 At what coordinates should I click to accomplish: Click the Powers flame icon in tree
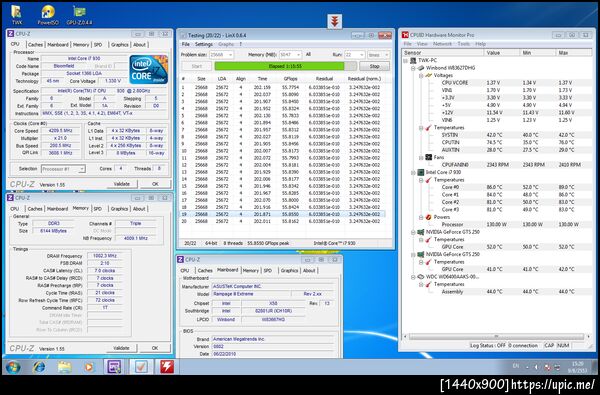tap(429, 217)
